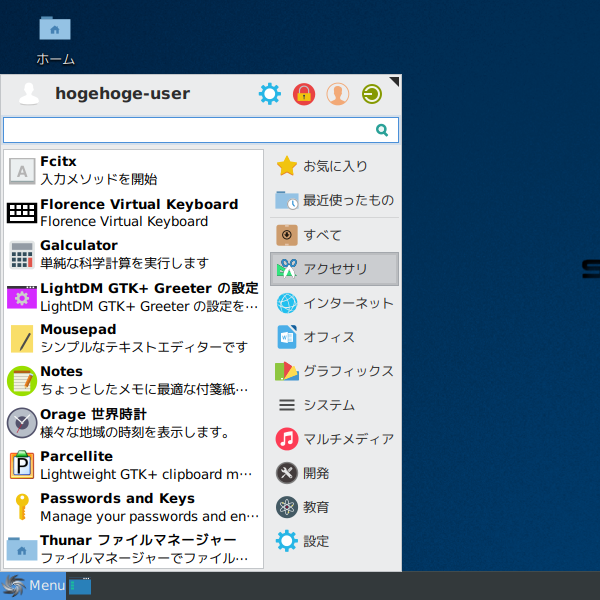The image size is (600, 600).
Task: Click 様々な地域の時刻を表示します description
Action: click(x=135, y=432)
